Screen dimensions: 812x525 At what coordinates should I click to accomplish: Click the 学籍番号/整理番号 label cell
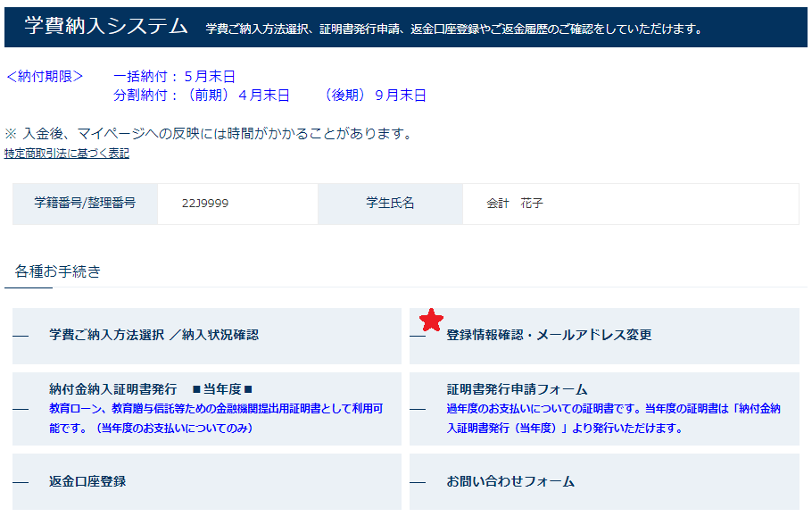click(x=86, y=204)
